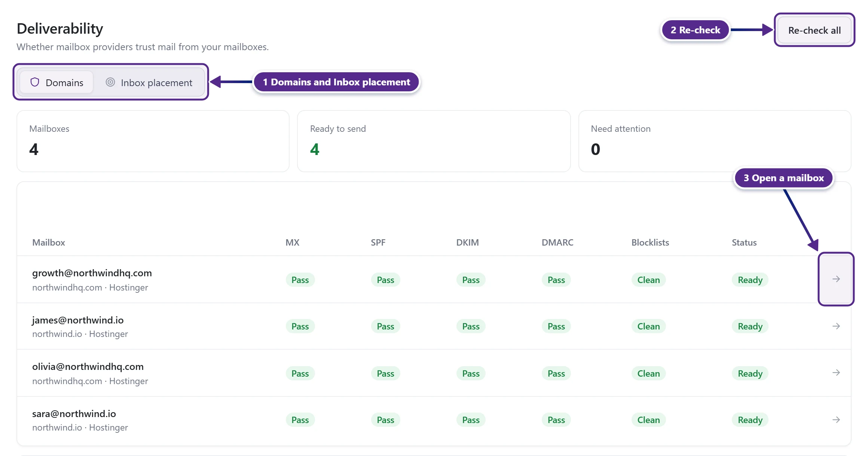Click SPF Pass badge for growth@northwindhq.com
This screenshot has height=456, width=868.
point(385,280)
